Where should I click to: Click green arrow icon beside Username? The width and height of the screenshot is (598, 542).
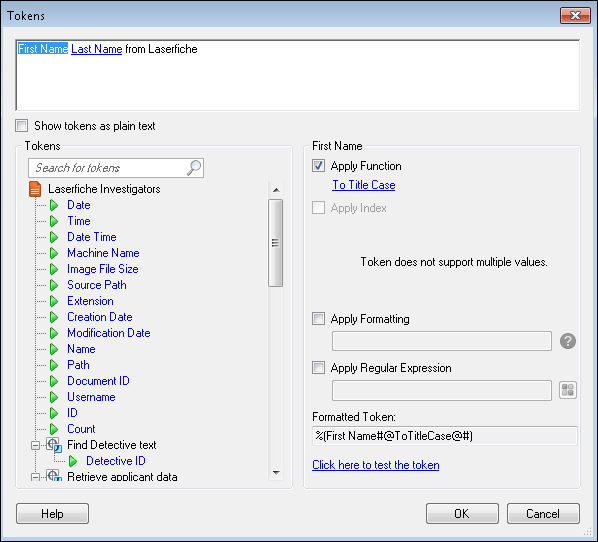coord(54,397)
